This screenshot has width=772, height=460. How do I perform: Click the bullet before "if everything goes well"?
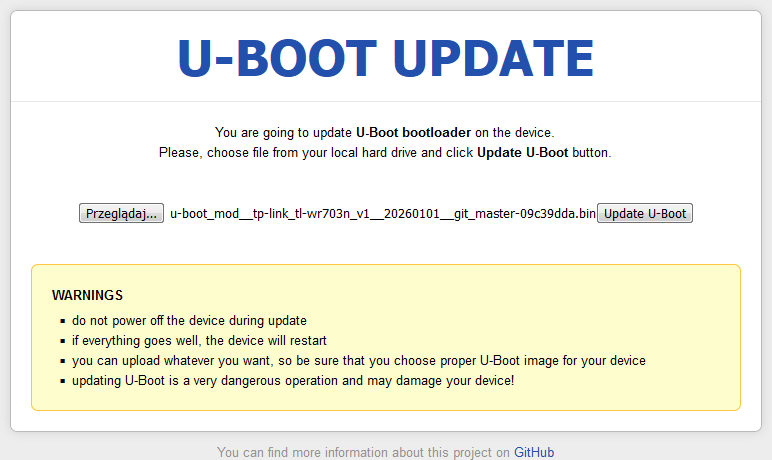(62, 341)
